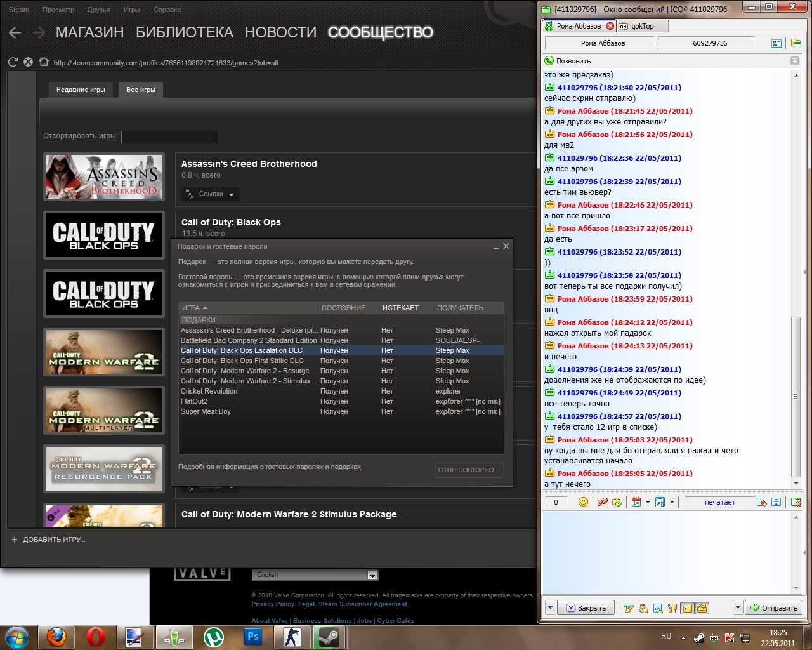Go to БИБЛИОТЕКА section
812x650 pixels.
(x=185, y=32)
